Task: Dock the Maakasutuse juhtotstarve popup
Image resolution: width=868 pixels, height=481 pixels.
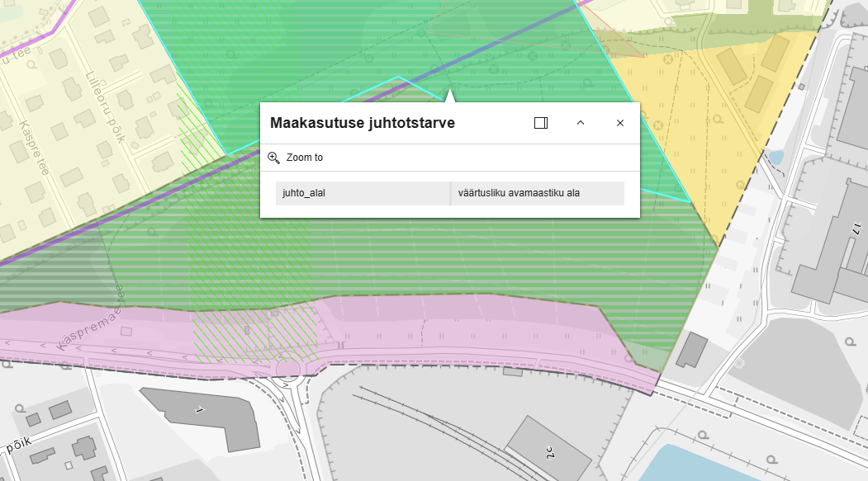Action: coord(541,123)
